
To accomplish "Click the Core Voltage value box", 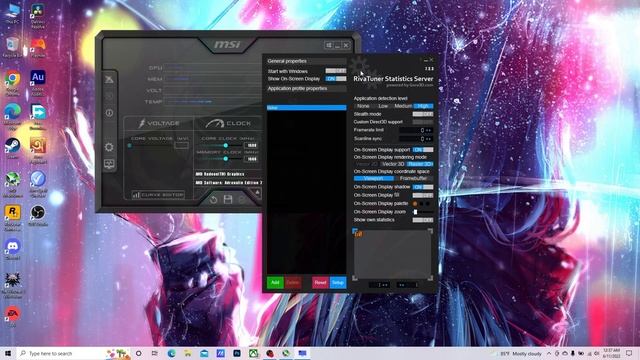I will click(x=181, y=145).
